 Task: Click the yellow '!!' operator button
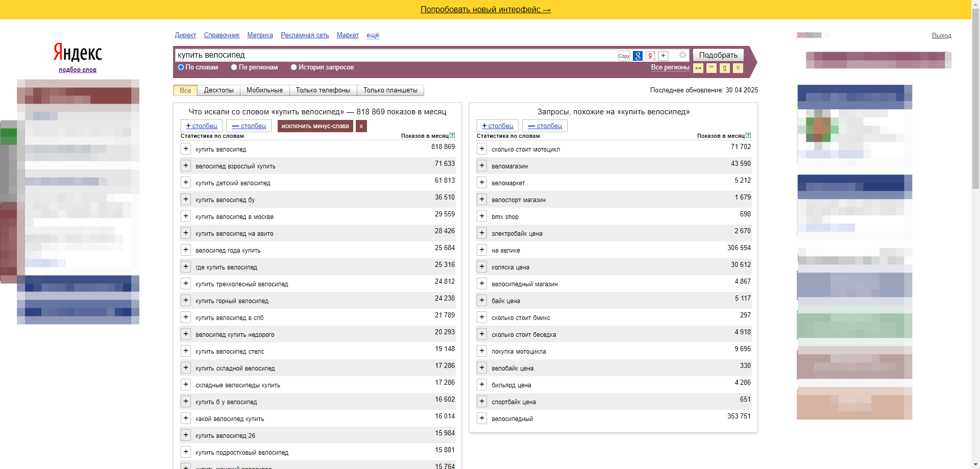738,68
